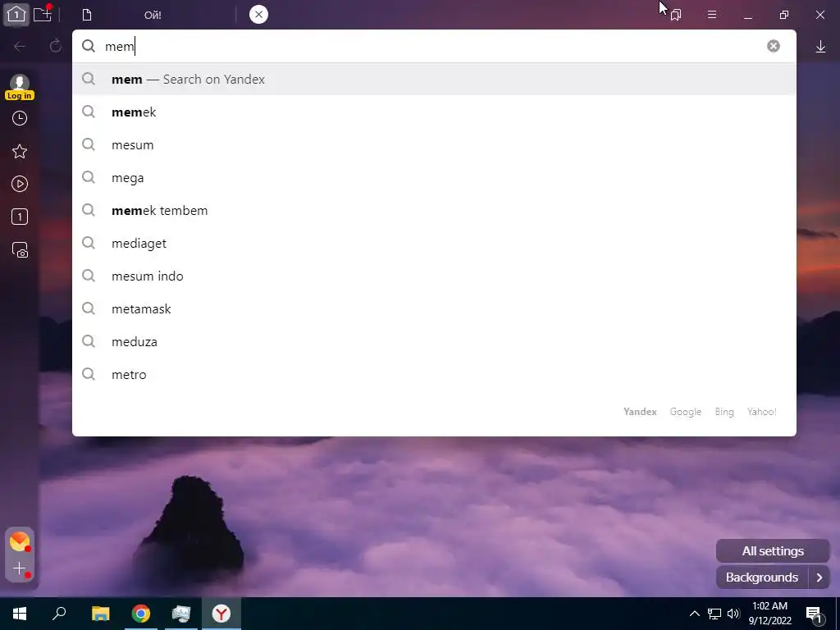Select the 'meduza' suggestion
The height and width of the screenshot is (630, 840).
point(434,342)
